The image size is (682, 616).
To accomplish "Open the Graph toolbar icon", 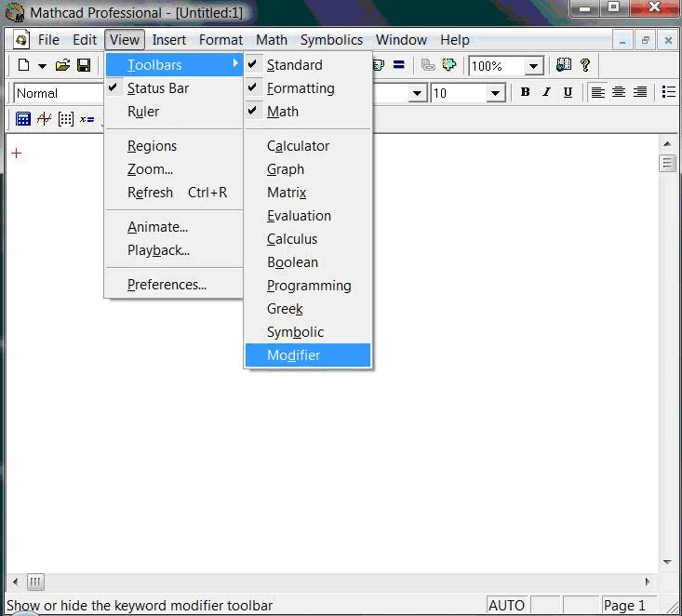I will click(x=44, y=119).
